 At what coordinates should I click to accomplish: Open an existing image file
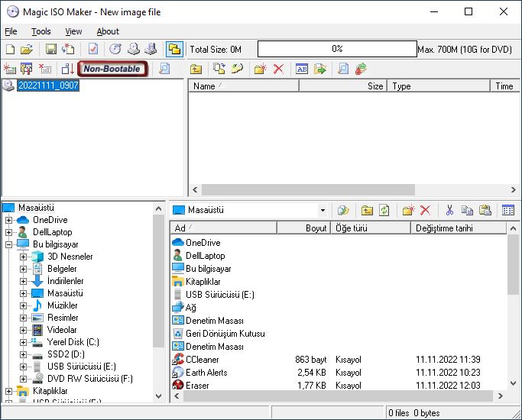coord(27,50)
